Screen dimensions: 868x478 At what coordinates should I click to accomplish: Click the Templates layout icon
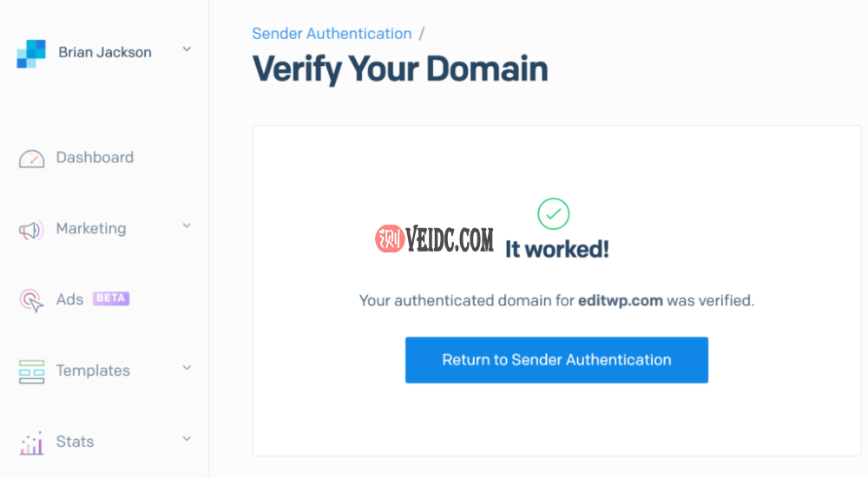point(31,371)
